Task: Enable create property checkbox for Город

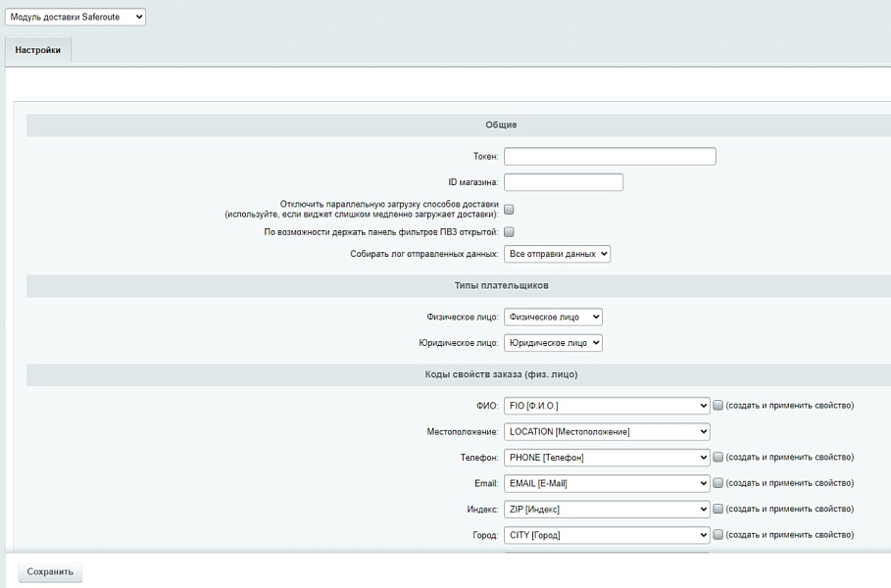Action: (x=718, y=535)
